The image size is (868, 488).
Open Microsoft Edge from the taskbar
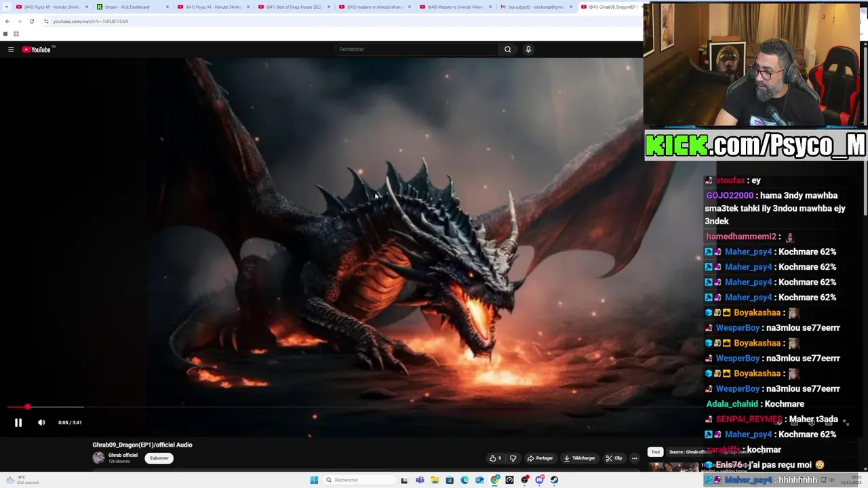tap(465, 480)
